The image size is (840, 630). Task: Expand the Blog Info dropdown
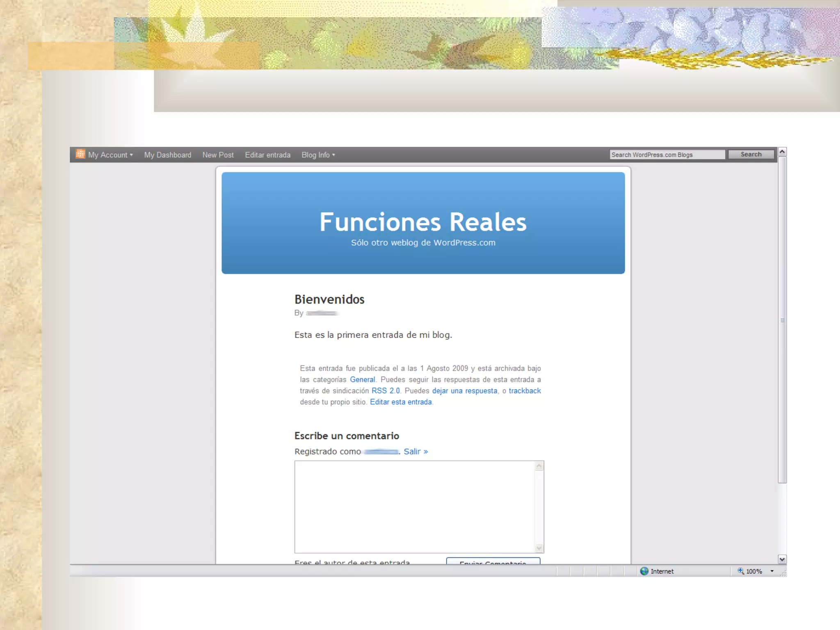[x=318, y=155]
